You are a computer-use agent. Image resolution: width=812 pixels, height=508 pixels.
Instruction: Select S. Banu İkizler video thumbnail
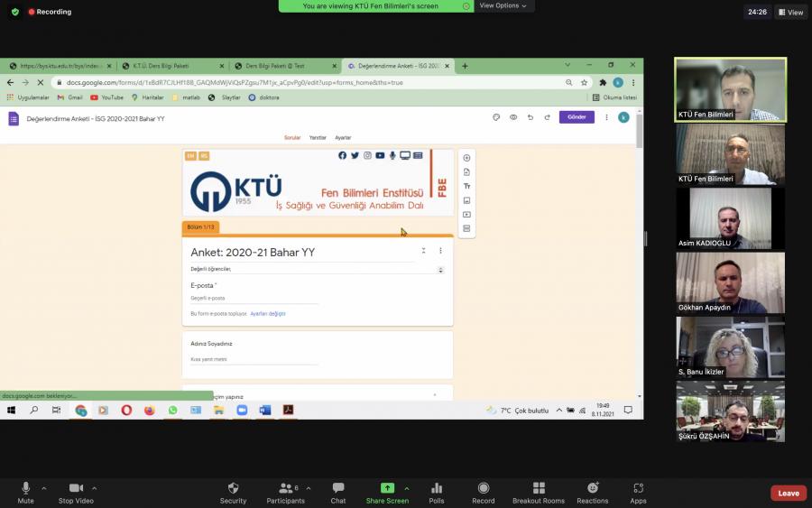click(x=730, y=347)
